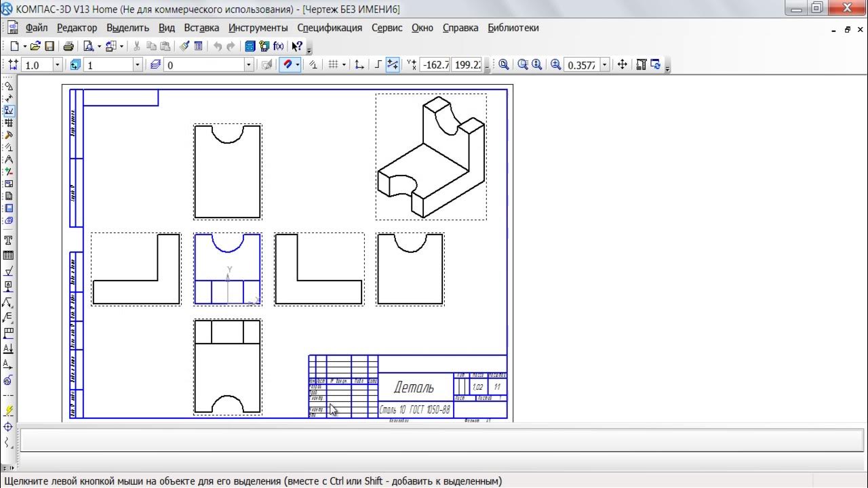This screenshot has height=488, width=868.
Task: Toggle the grid display button
Action: tap(333, 64)
